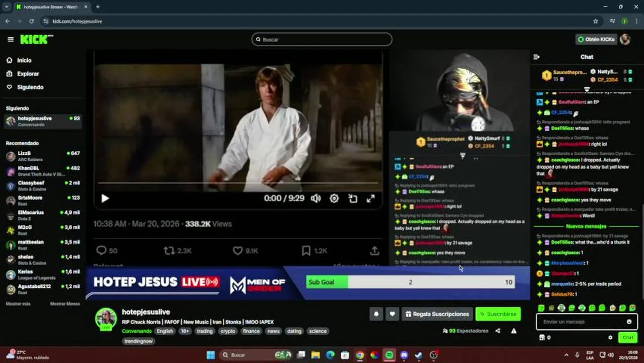Toggle picture-in-picture on embedded video
Image resolution: width=644 pixels, height=363 pixels.
(353, 199)
